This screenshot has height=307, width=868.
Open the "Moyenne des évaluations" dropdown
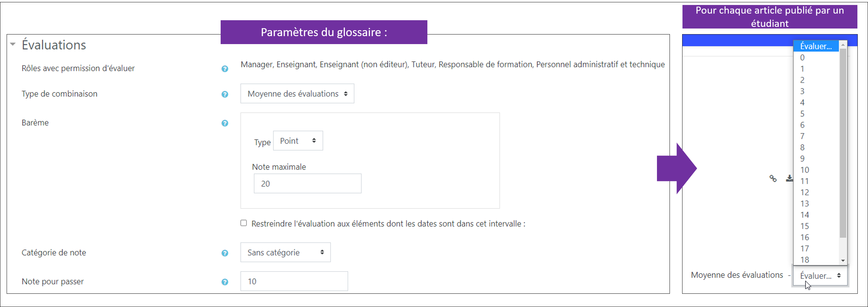click(297, 93)
